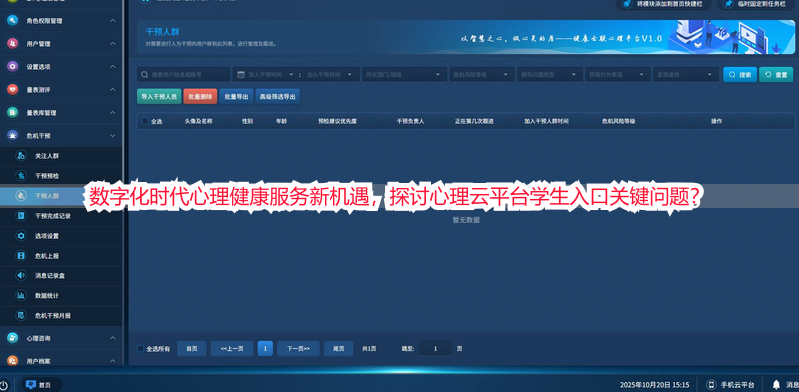
Task: Click the red 批量删除 button
Action: coord(200,96)
